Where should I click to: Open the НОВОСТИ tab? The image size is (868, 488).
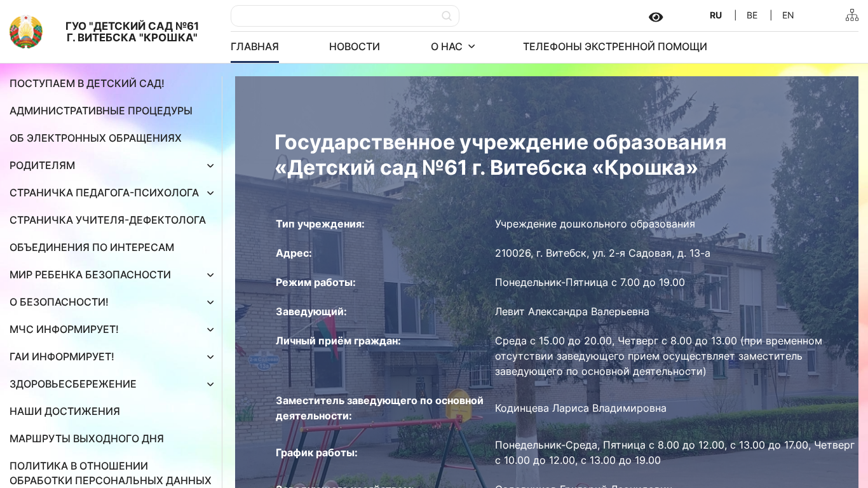pyautogui.click(x=354, y=46)
